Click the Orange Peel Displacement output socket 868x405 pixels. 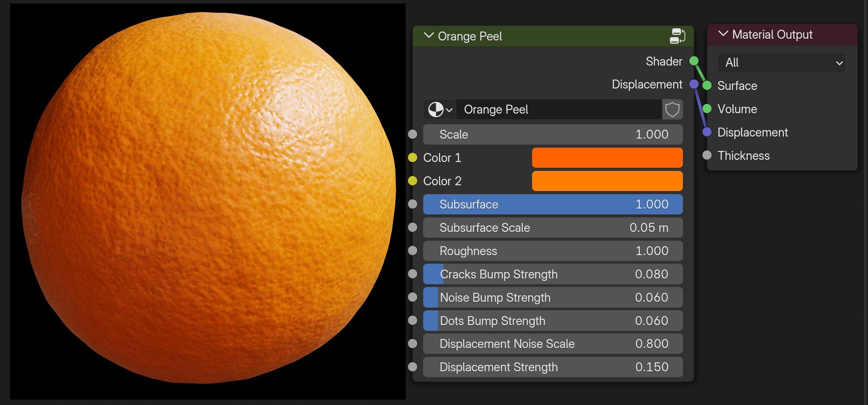[x=694, y=85]
